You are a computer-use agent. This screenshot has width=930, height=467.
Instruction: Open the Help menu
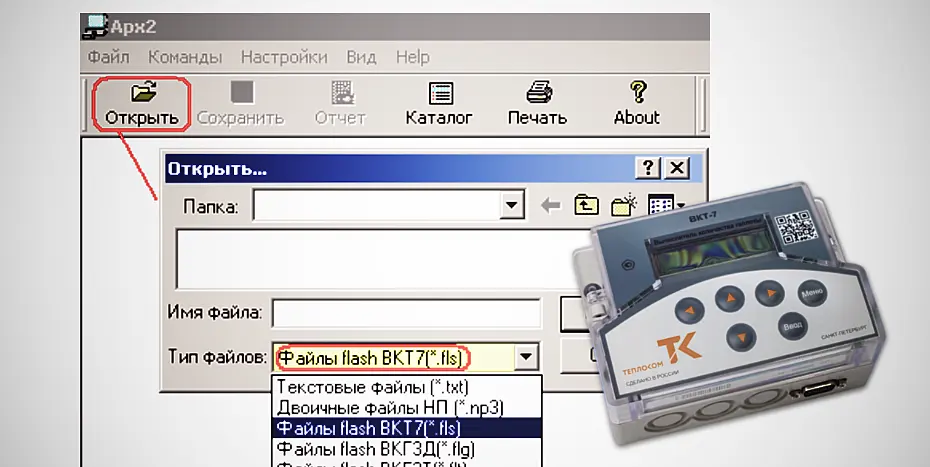pyautogui.click(x=413, y=57)
